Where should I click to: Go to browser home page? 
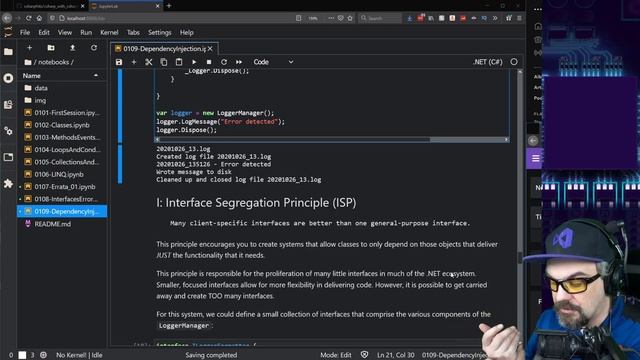tap(39, 18)
